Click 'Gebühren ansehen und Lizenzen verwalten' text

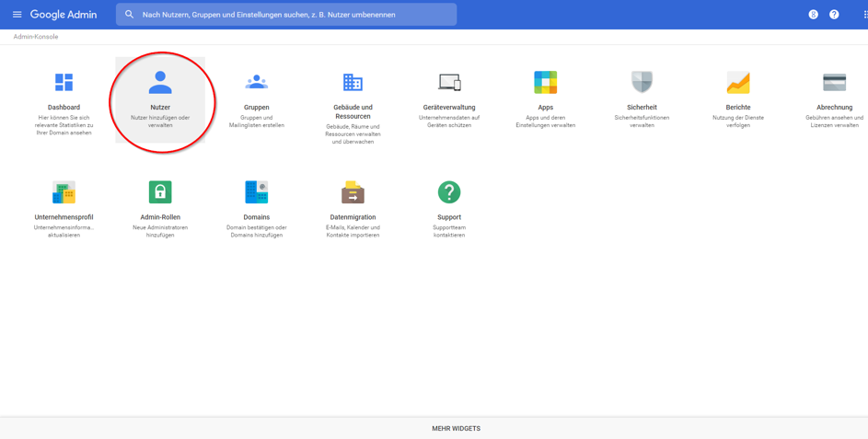coord(834,121)
